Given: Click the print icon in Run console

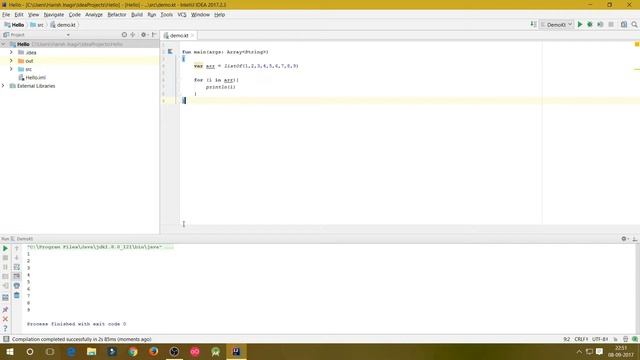Looking at the screenshot, I should pos(17,286).
